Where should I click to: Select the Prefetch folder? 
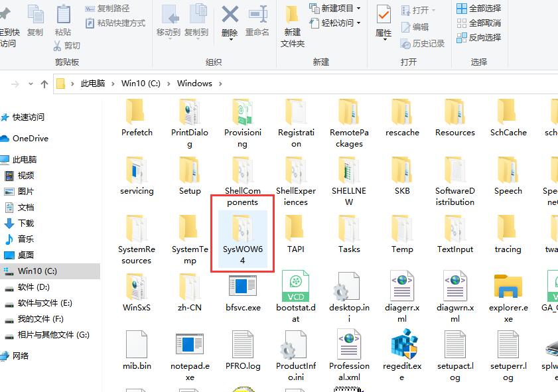pos(137,118)
